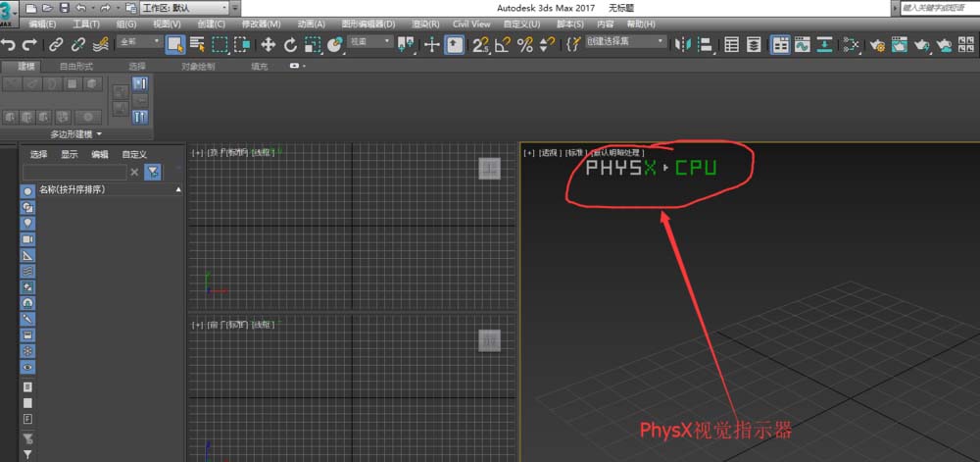
Task: Open the Rendered Frame Window icon
Action: pyautogui.click(x=900, y=44)
